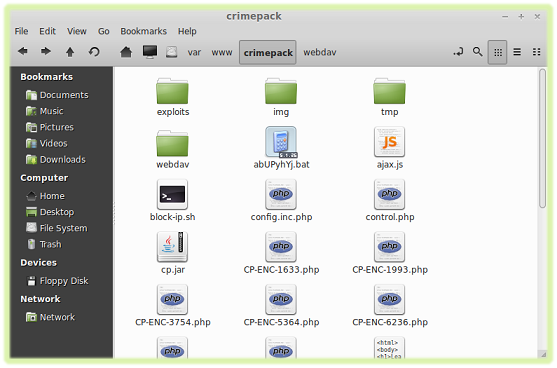This screenshot has height=368, width=557.
Task: Open the Bookmarks menu
Action: click(x=144, y=31)
